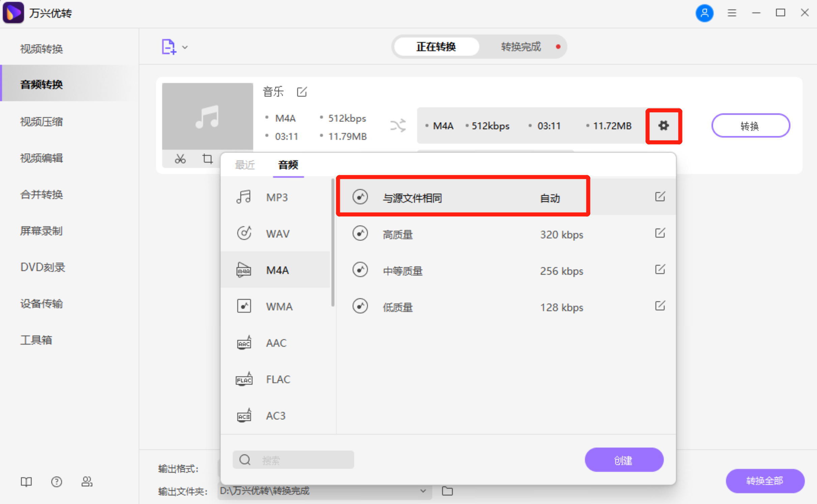The height and width of the screenshot is (504, 817).
Task: Open the output folder path dropdown
Action: point(424,491)
